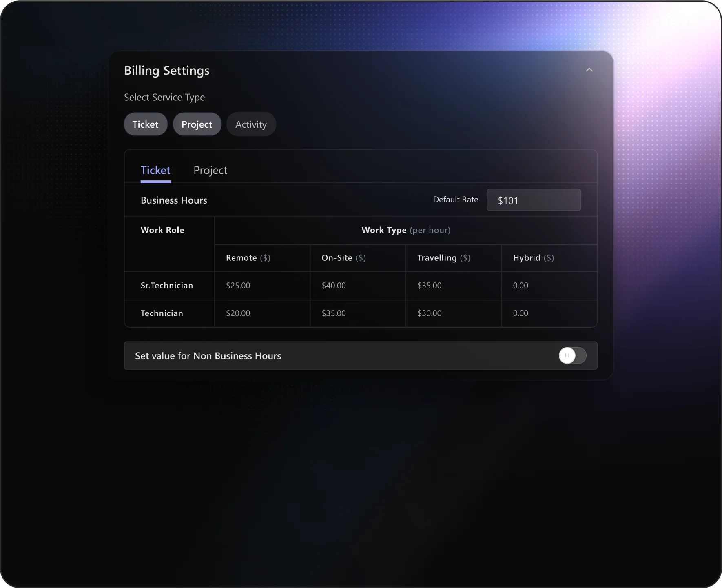Screen dimensions: 722x588
Task: Edit Sr.Technician On-Site rate $40.00
Action: 334,286
